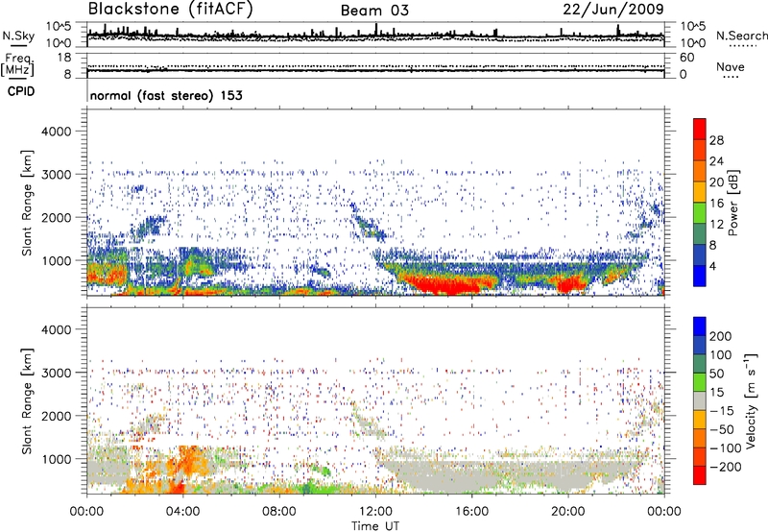The height and width of the screenshot is (532, 768).
Task: Click the intense red echo region near 15:00 in power panel
Action: 448,284
